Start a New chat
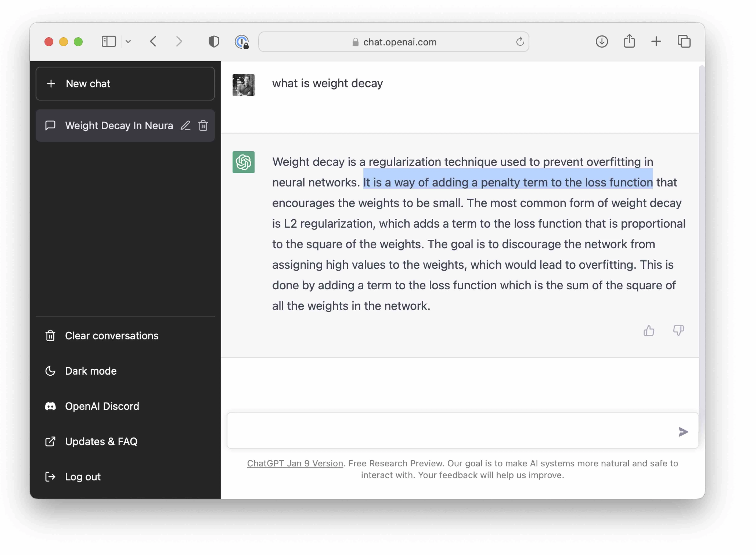This screenshot has height=555, width=756. point(125,84)
